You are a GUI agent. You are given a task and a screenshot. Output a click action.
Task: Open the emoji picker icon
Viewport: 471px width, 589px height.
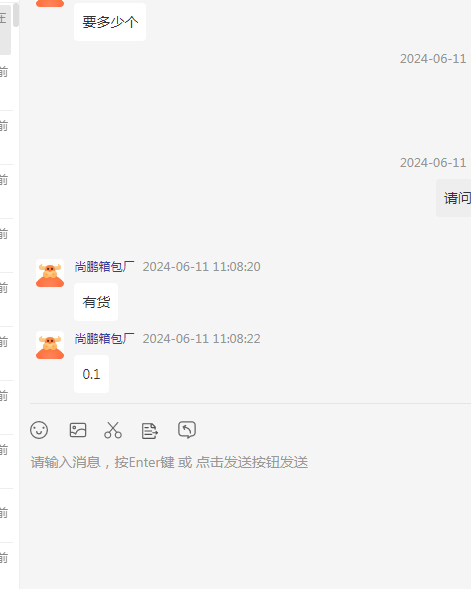(39, 430)
